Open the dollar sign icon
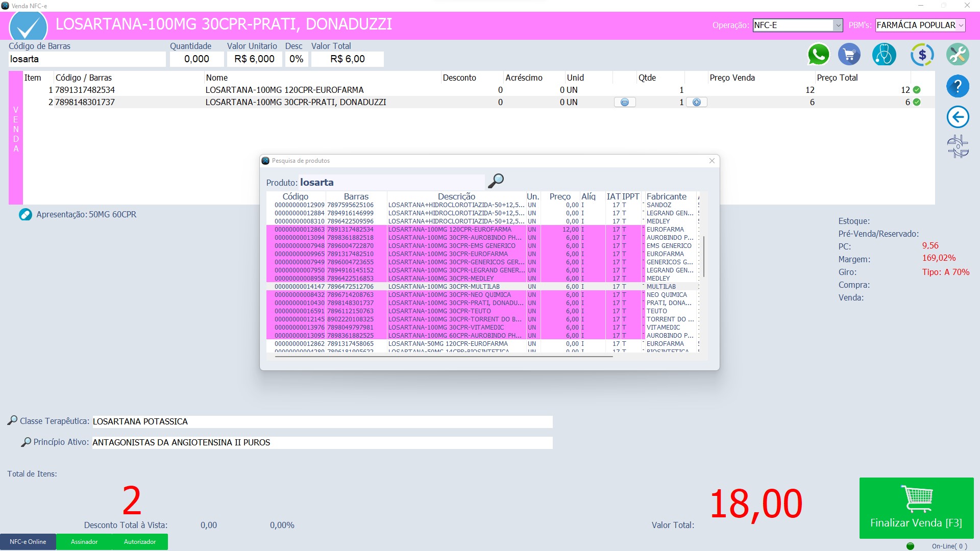The width and height of the screenshot is (980, 551). pyautogui.click(x=922, y=55)
